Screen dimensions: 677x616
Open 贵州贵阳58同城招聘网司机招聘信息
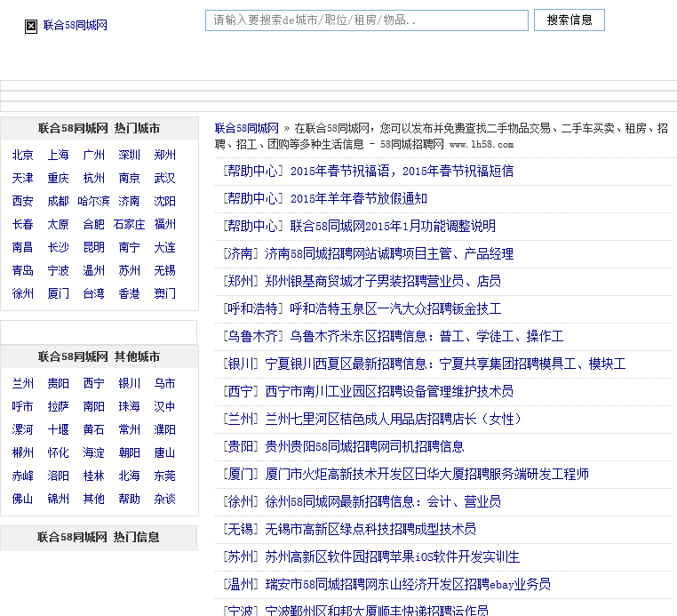pyautogui.click(x=364, y=446)
